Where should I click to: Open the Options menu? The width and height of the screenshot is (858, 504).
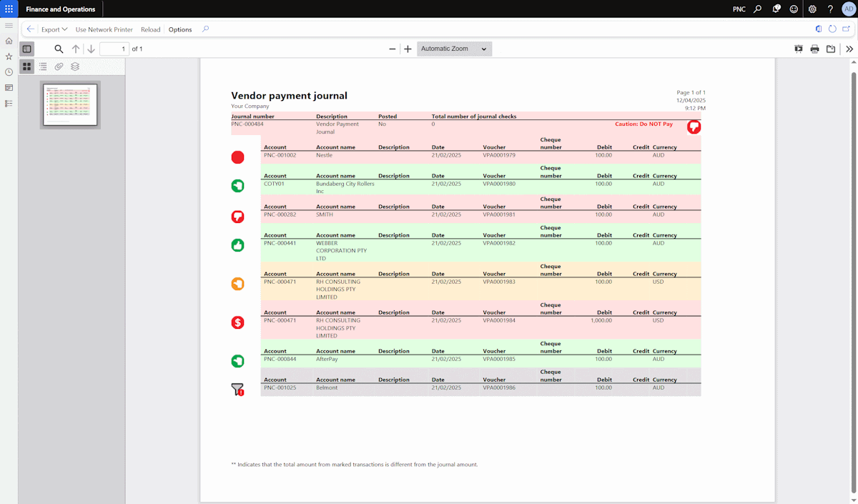(180, 29)
